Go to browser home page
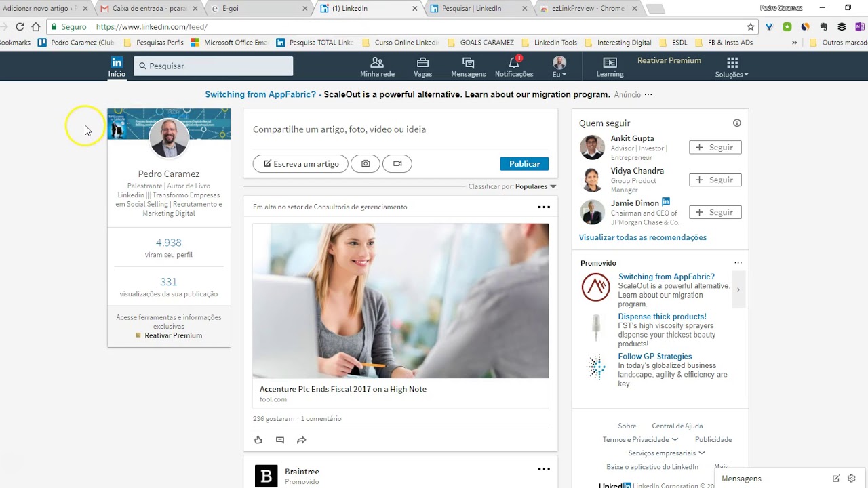The width and height of the screenshot is (868, 488). (36, 27)
